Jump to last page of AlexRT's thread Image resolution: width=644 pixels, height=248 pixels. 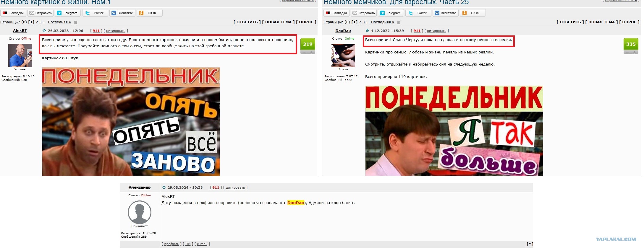click(59, 22)
